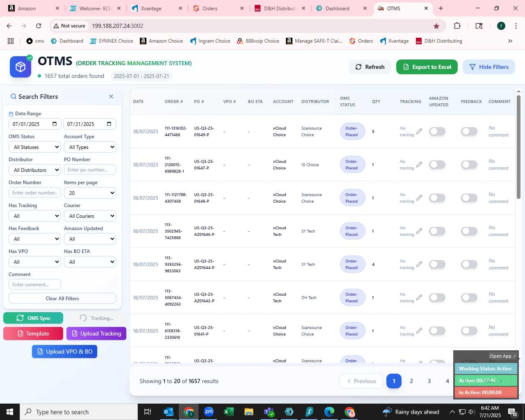
Task: Open SYNNEX Choice bookmark
Action: coord(112,41)
